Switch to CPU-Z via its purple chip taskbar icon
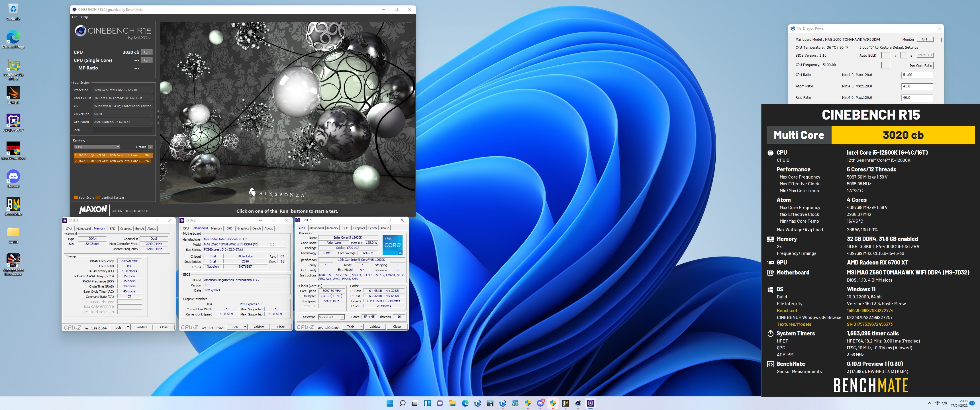The width and height of the screenshot is (980, 410). pos(591,403)
